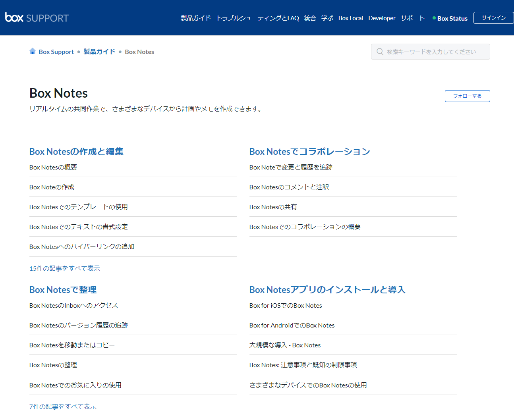Image resolution: width=514 pixels, height=420 pixels.
Task: Click the サインイン button
Action: [x=494, y=18]
